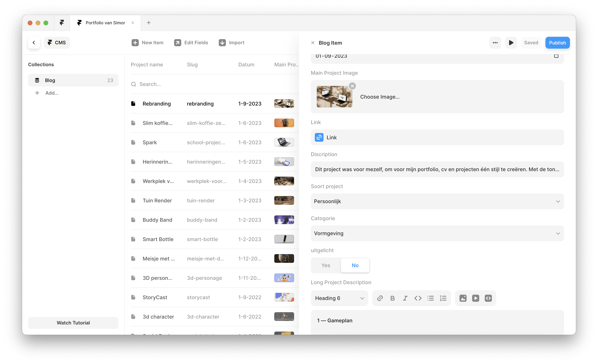598x364 pixels.
Task: Click the code block embed icon
Action: [488, 298]
